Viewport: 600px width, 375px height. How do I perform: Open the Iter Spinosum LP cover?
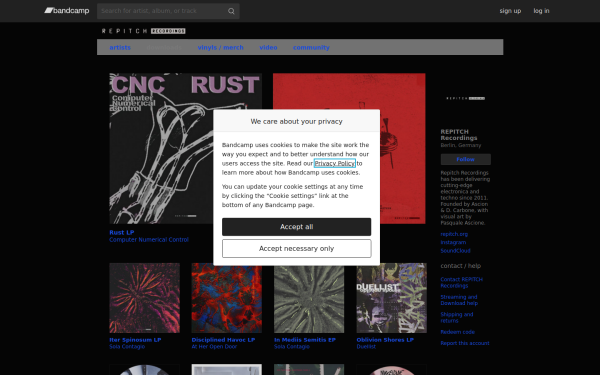click(x=145, y=298)
